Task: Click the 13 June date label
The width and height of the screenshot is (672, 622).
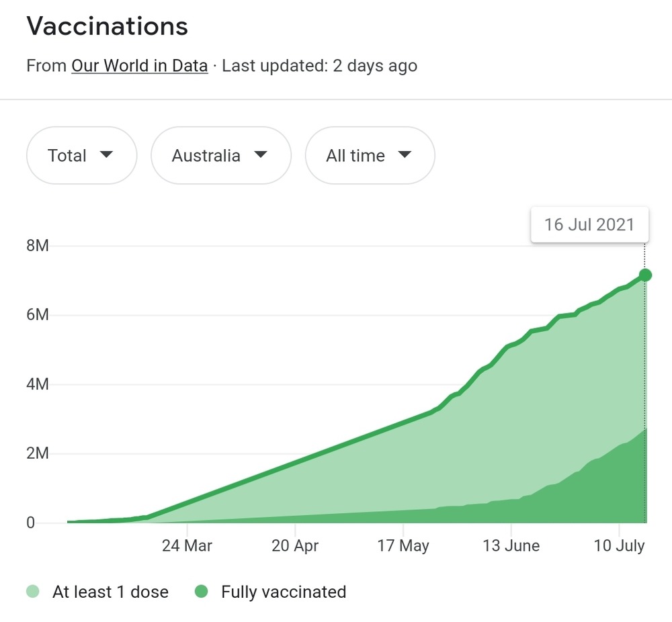Action: click(511, 545)
